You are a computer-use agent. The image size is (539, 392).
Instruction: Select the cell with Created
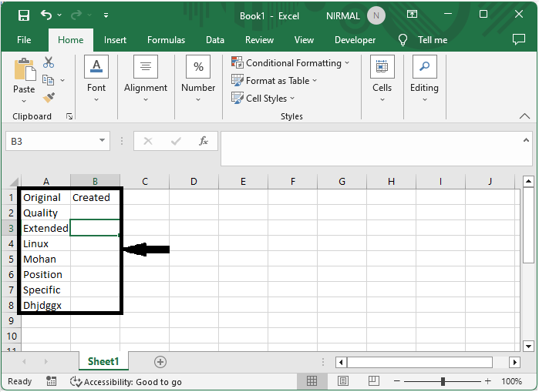(95, 197)
